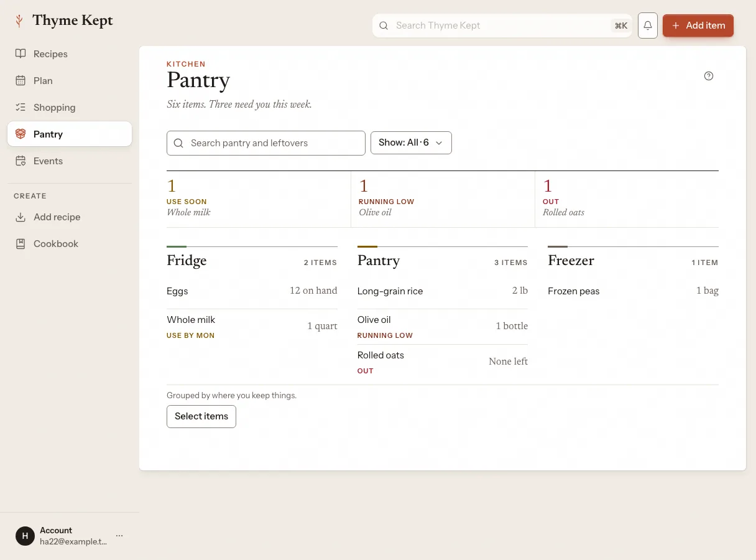Go to the Plan page
Image resolution: width=756 pixels, height=560 pixels.
coord(70,80)
